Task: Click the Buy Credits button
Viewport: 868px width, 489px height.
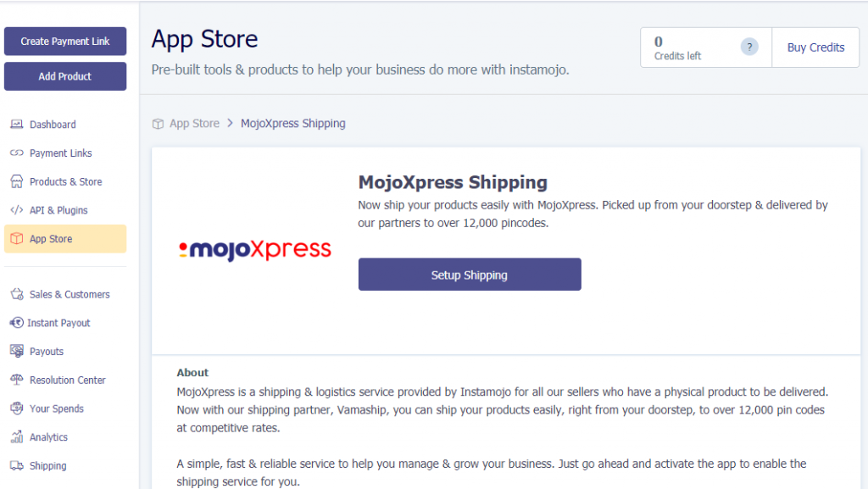Action: tap(815, 47)
